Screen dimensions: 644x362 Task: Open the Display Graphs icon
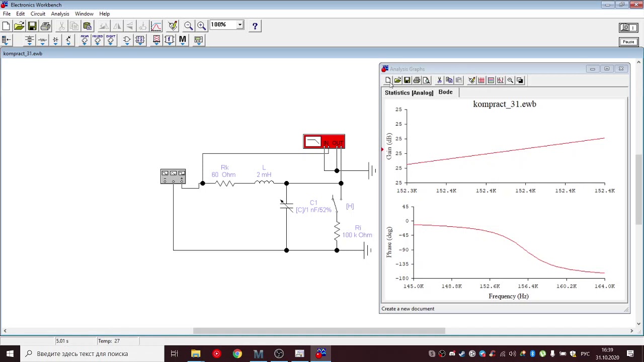(156, 26)
